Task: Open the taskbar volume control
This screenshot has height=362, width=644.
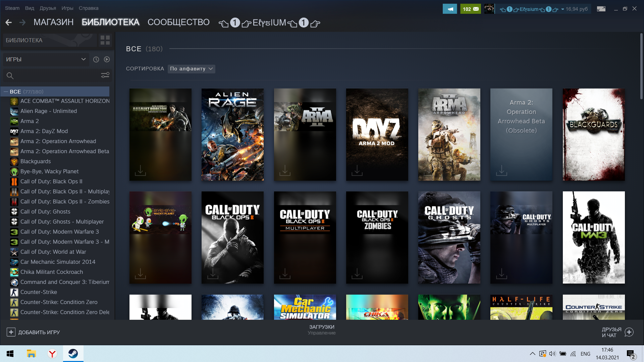Action: [x=552, y=354]
